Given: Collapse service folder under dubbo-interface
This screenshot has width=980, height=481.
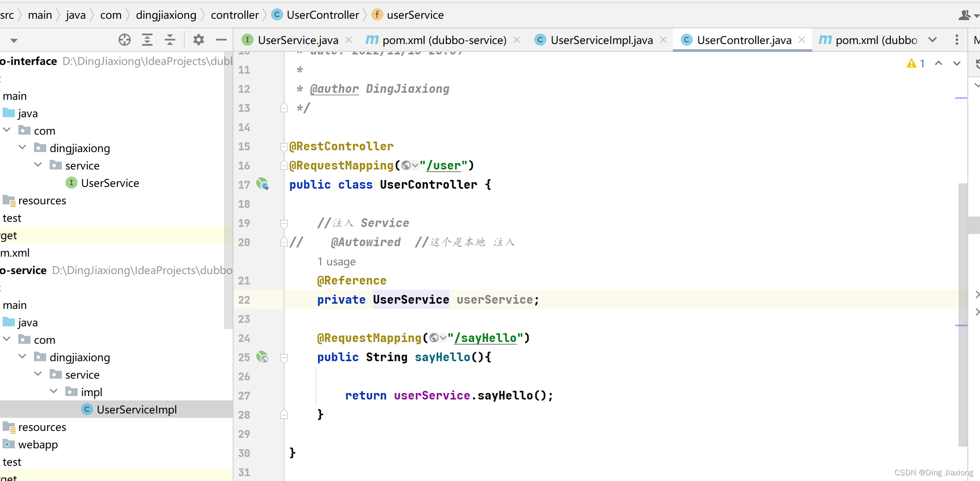Looking at the screenshot, I should point(38,165).
